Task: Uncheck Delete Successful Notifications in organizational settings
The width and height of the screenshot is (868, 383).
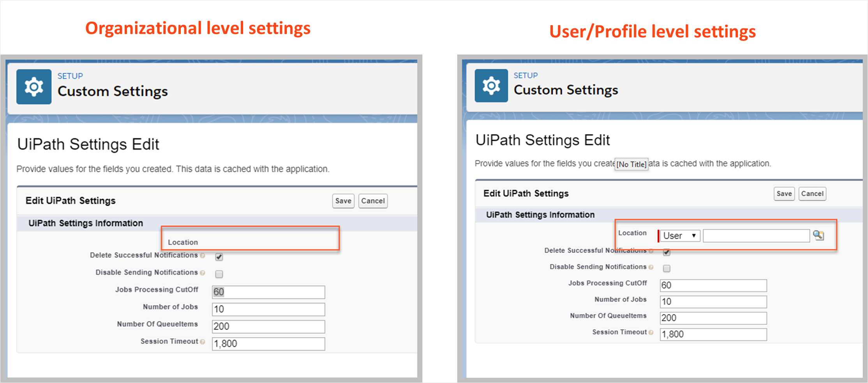Action: pyautogui.click(x=219, y=257)
